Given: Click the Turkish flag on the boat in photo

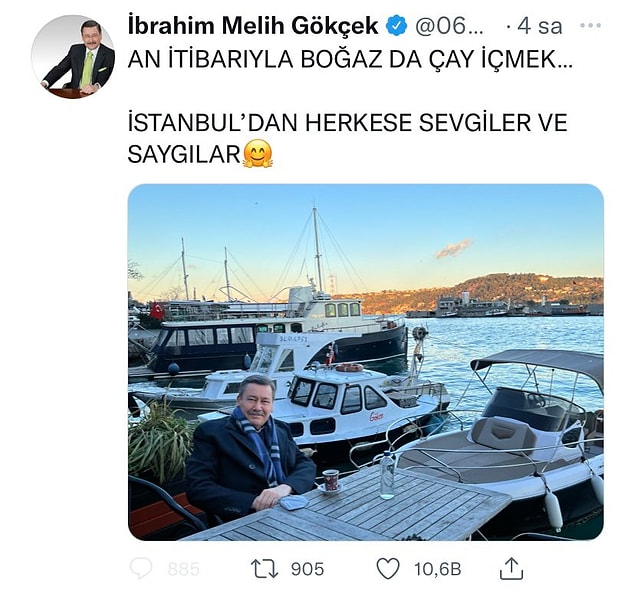Looking at the screenshot, I should [x=157, y=311].
